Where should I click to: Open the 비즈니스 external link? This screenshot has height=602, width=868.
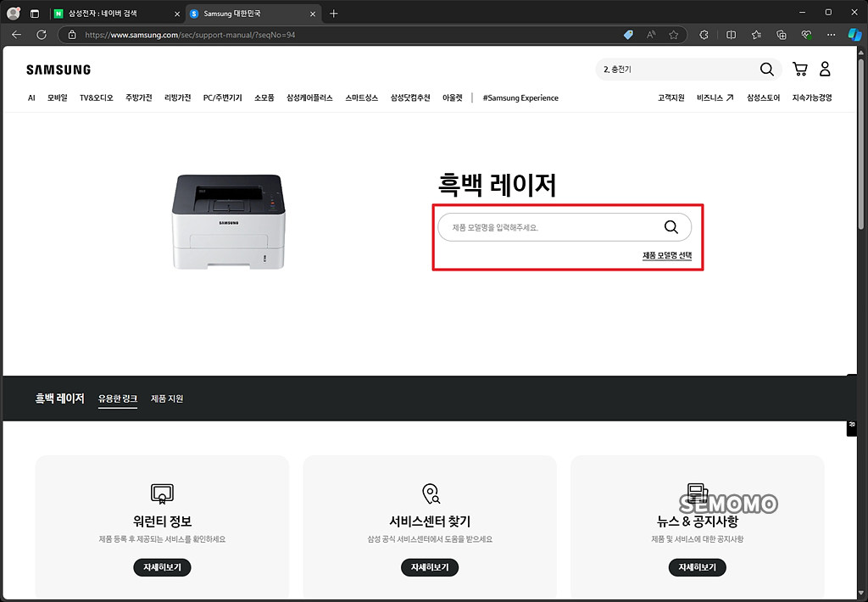pos(715,98)
